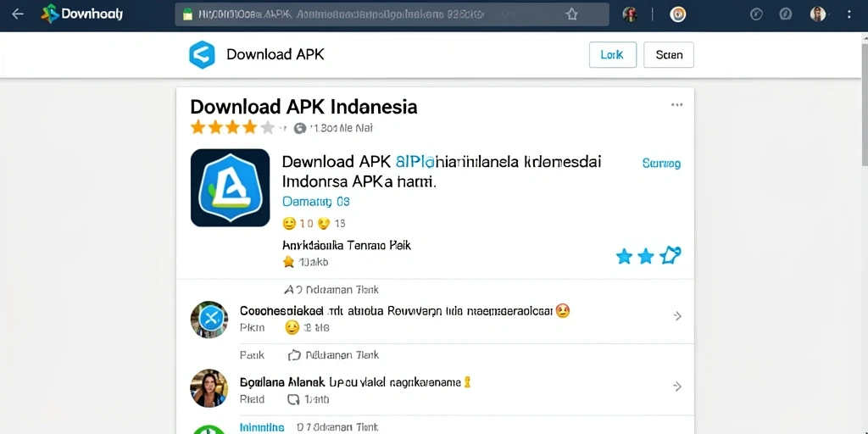Viewport: 868px width, 434px height.
Task: Open the Sarirag link on the right
Action: (x=661, y=164)
